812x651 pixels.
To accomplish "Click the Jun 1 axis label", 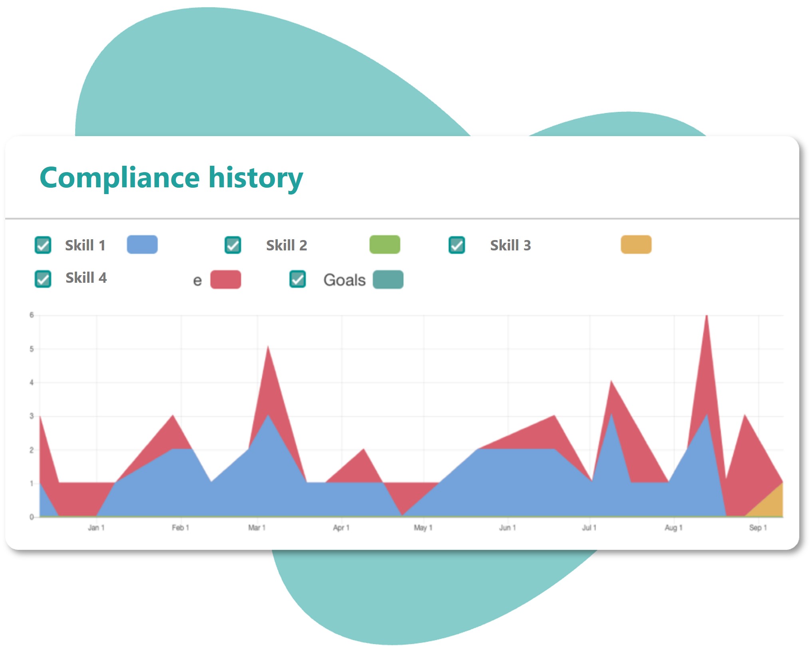I will (507, 528).
